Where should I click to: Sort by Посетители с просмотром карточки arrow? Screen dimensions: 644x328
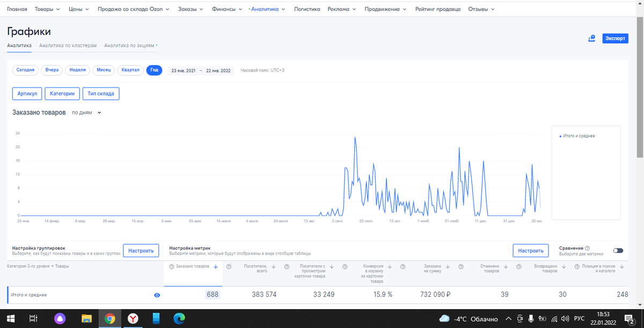tap(332, 266)
